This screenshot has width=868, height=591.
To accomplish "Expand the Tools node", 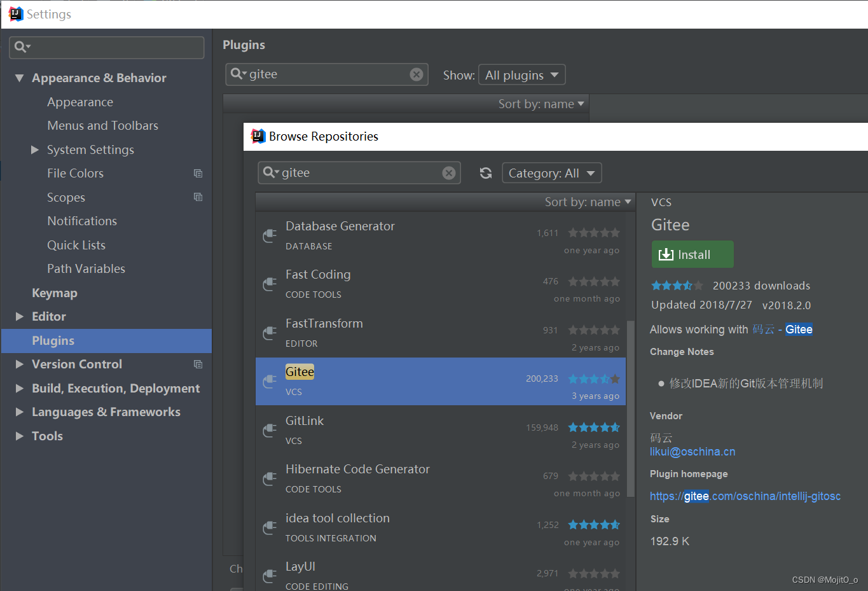I will (19, 436).
